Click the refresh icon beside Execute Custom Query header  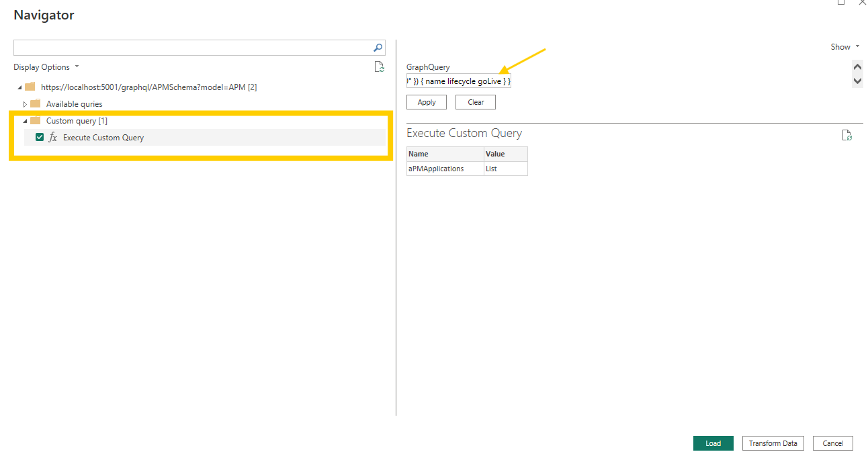847,135
